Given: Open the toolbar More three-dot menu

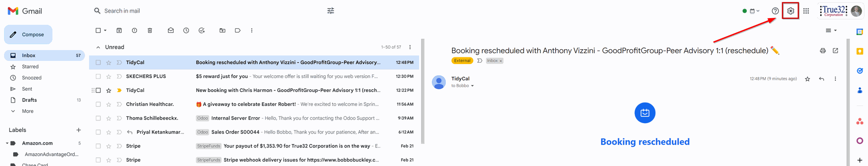Looking at the screenshot, I should (251, 30).
